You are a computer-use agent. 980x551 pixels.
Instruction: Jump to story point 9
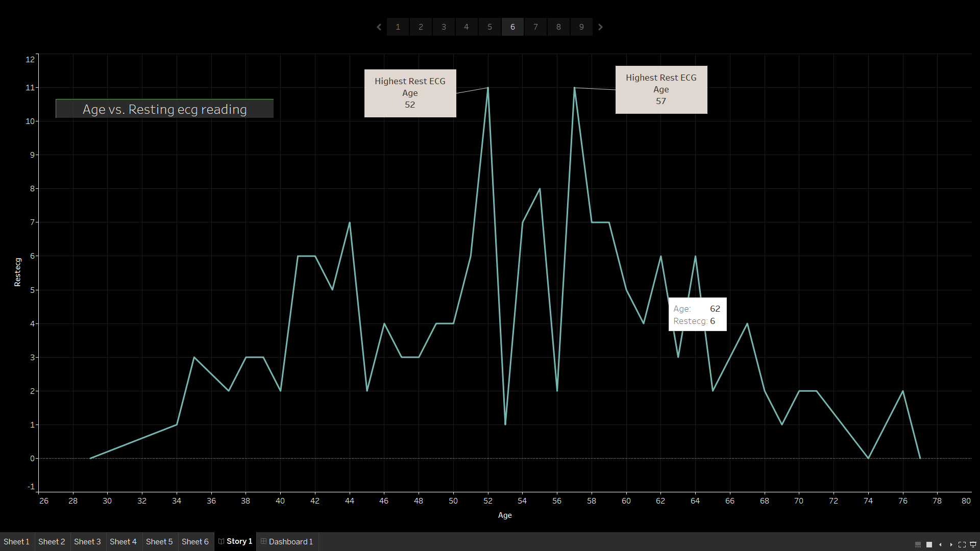581,27
